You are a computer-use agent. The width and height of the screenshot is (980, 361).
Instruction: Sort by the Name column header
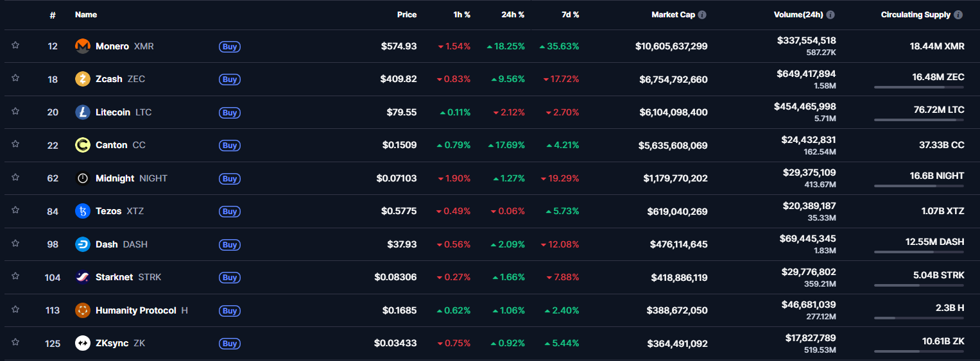pos(86,15)
